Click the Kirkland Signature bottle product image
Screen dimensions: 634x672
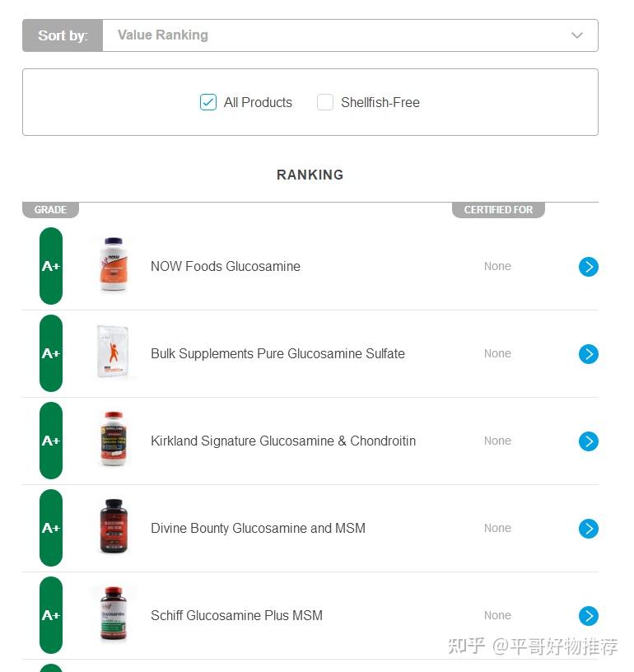tap(114, 439)
